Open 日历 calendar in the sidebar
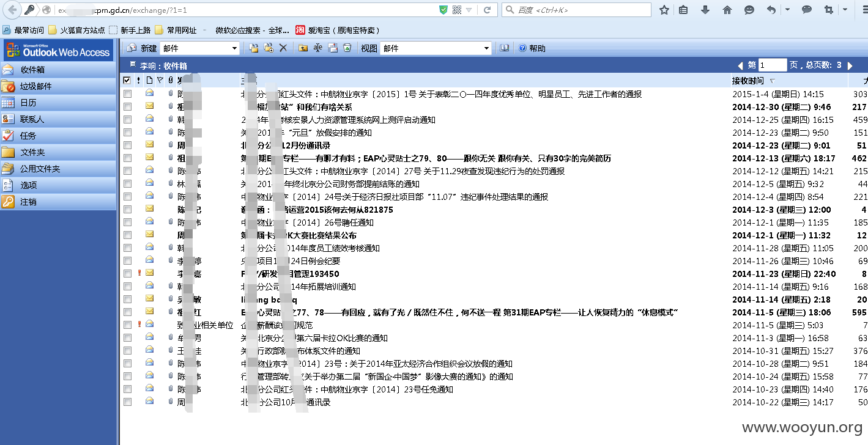This screenshot has width=868, height=445. point(58,103)
